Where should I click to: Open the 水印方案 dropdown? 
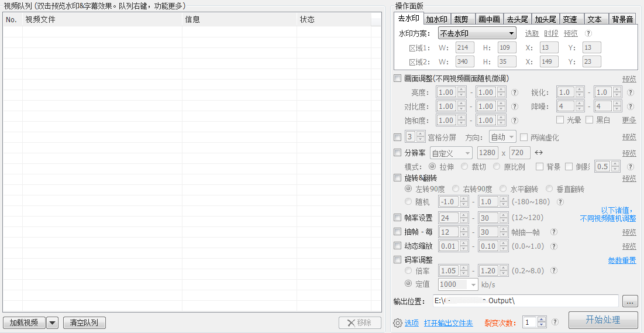tap(477, 34)
